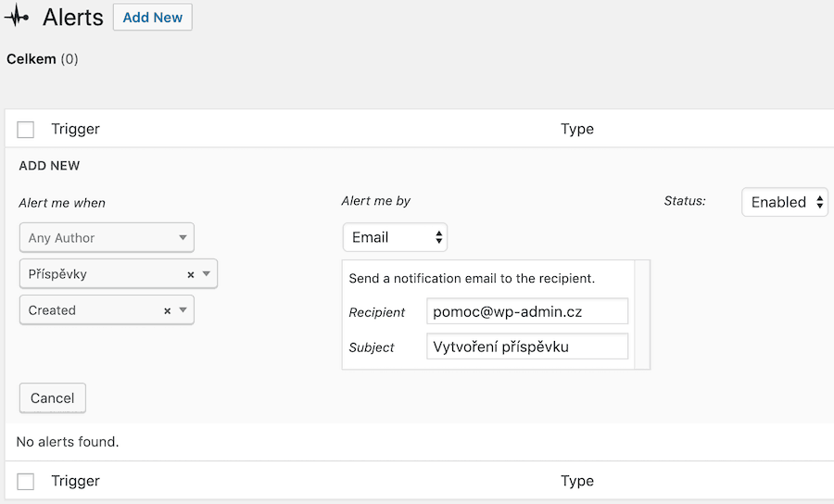Check the top Trigger select-all checkbox

(26, 129)
